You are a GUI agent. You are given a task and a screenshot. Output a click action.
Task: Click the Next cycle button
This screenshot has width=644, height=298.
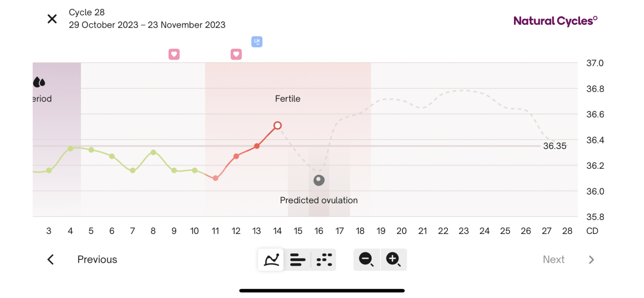coord(554,259)
